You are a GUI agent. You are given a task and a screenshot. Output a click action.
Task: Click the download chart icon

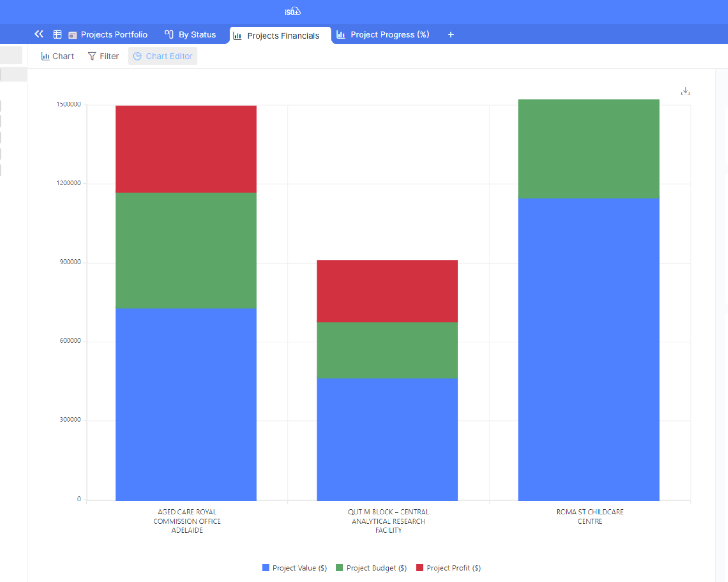[685, 91]
